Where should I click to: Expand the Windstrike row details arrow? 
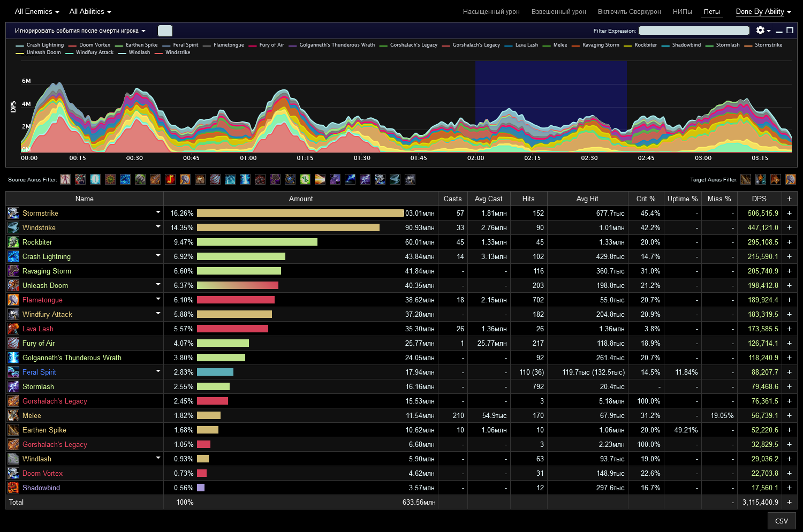point(158,227)
